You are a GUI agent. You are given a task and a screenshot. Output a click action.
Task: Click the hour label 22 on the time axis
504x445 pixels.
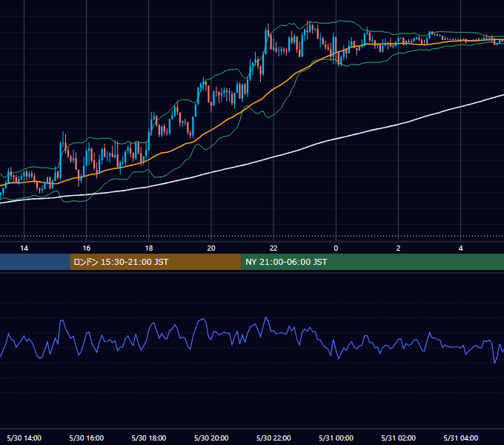pos(273,248)
